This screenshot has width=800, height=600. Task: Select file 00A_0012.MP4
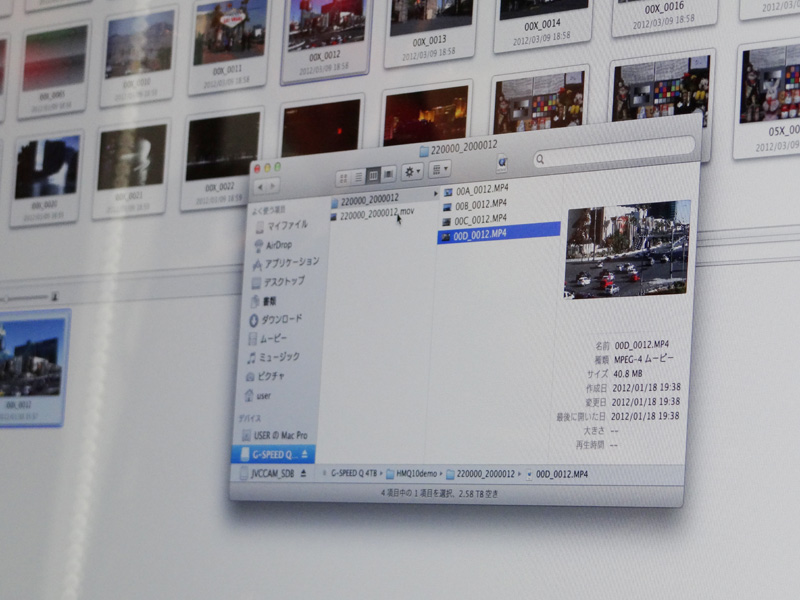pos(476,191)
